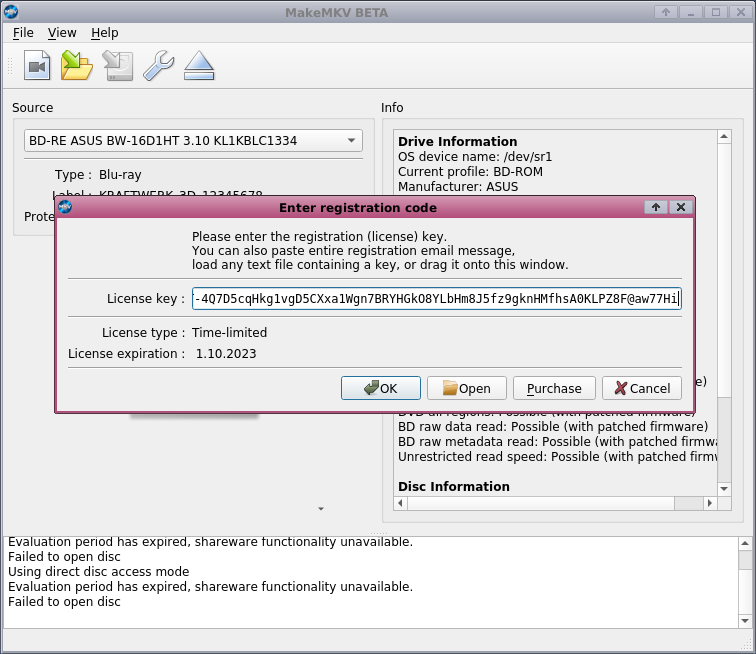Click the Open files video camera icon

(x=37, y=66)
